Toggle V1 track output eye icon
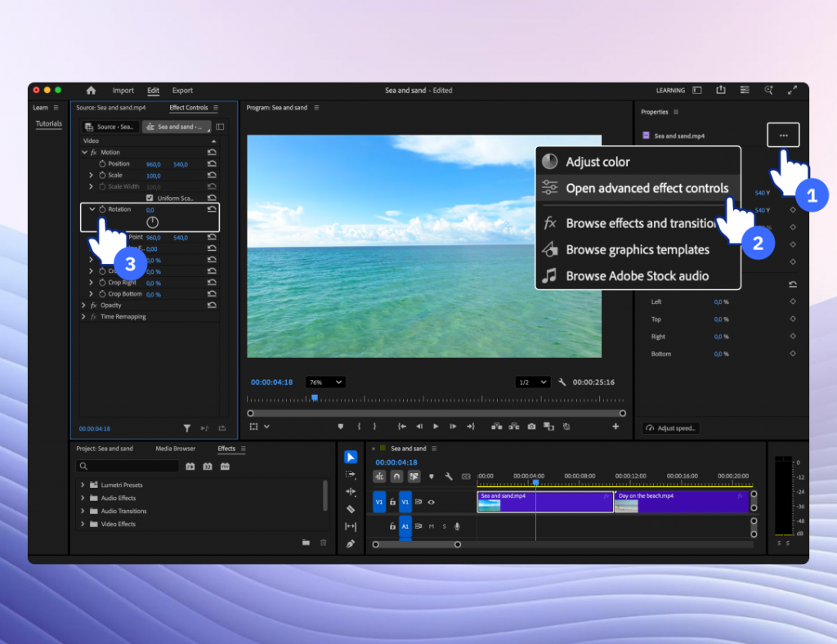Image resolution: width=837 pixels, height=644 pixels. [x=431, y=502]
